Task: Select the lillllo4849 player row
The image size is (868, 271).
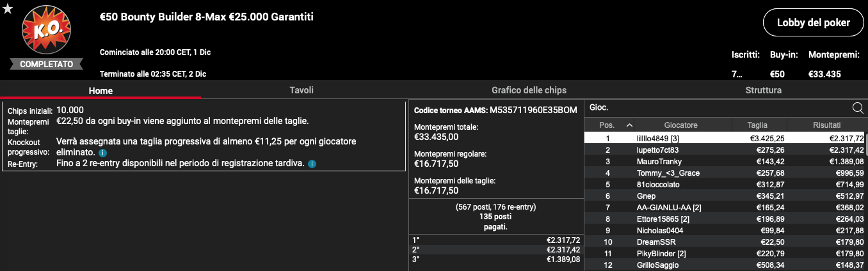Action: (x=725, y=138)
